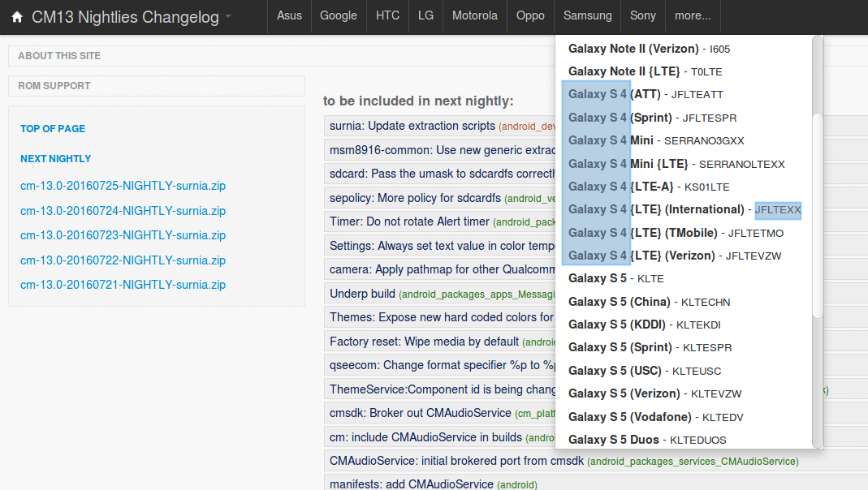Screen dimensions: 868x490
Task: Open cm-13.0-20160721-NIGHTLY-surnia.zip link
Action: coord(123,285)
